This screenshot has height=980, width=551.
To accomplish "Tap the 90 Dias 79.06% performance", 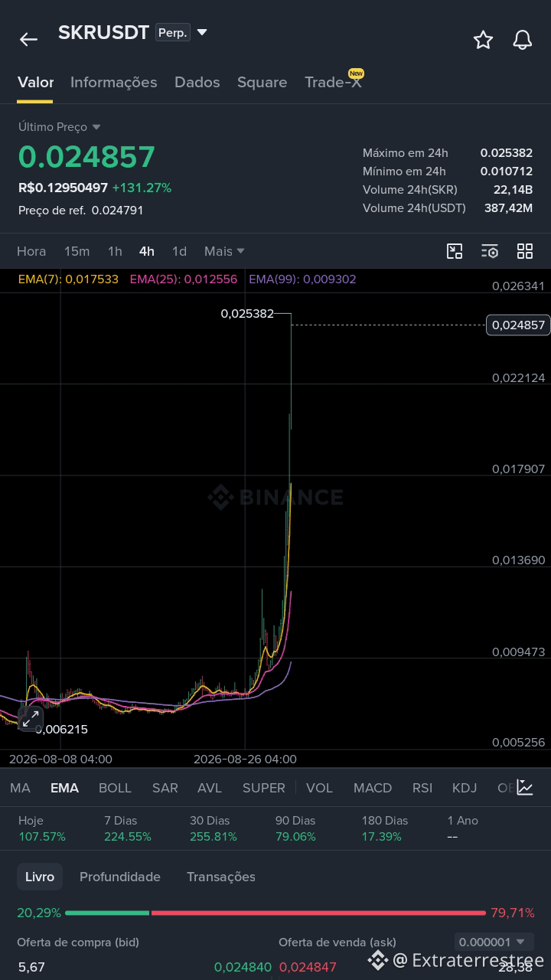I will [295, 828].
